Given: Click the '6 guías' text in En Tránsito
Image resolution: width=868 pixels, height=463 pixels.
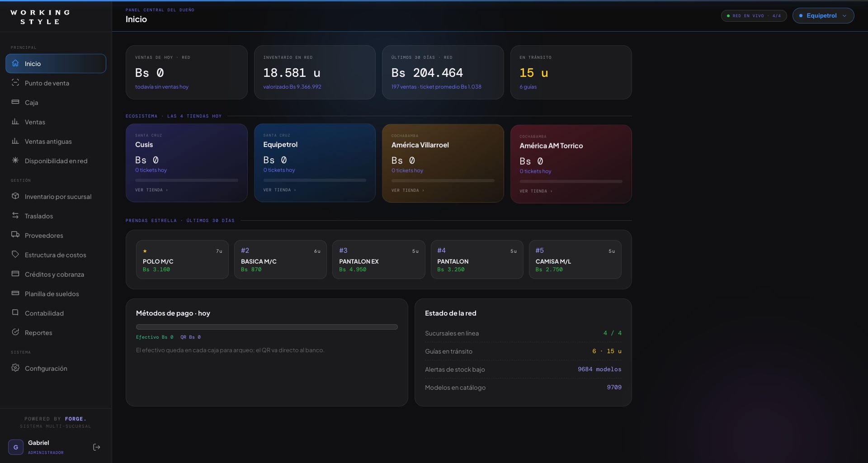Looking at the screenshot, I should pyautogui.click(x=528, y=87).
